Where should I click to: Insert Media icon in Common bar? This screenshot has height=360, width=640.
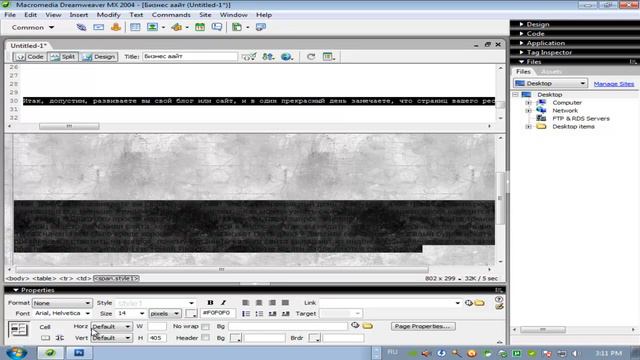[177, 27]
